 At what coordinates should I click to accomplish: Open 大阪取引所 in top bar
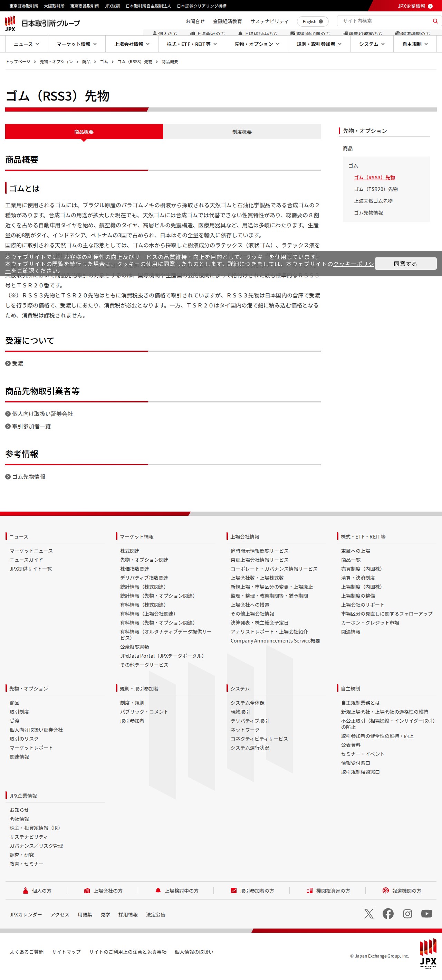coord(54,6)
